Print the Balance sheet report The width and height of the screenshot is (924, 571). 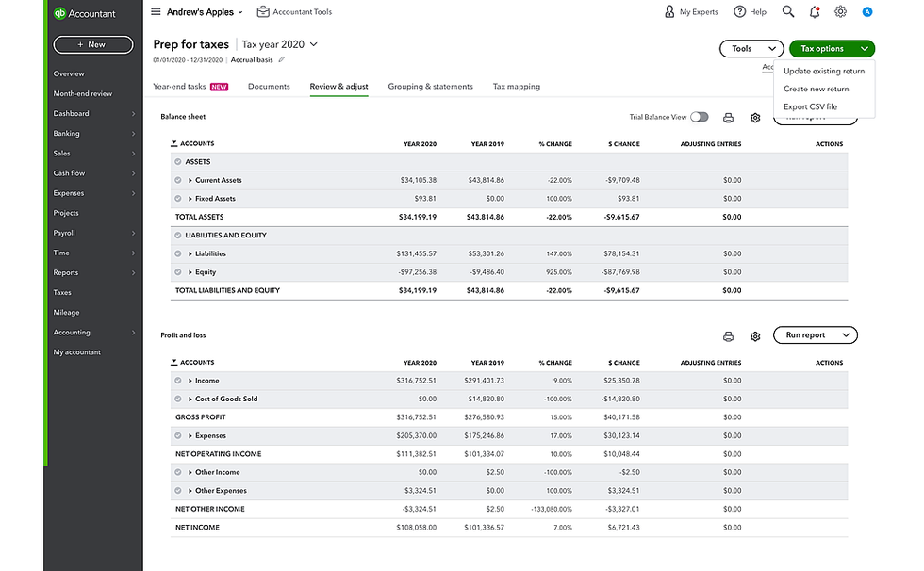coord(728,118)
